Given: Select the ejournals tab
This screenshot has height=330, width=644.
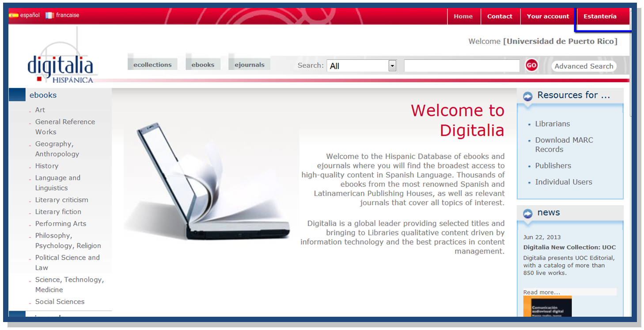Looking at the screenshot, I should click(249, 65).
